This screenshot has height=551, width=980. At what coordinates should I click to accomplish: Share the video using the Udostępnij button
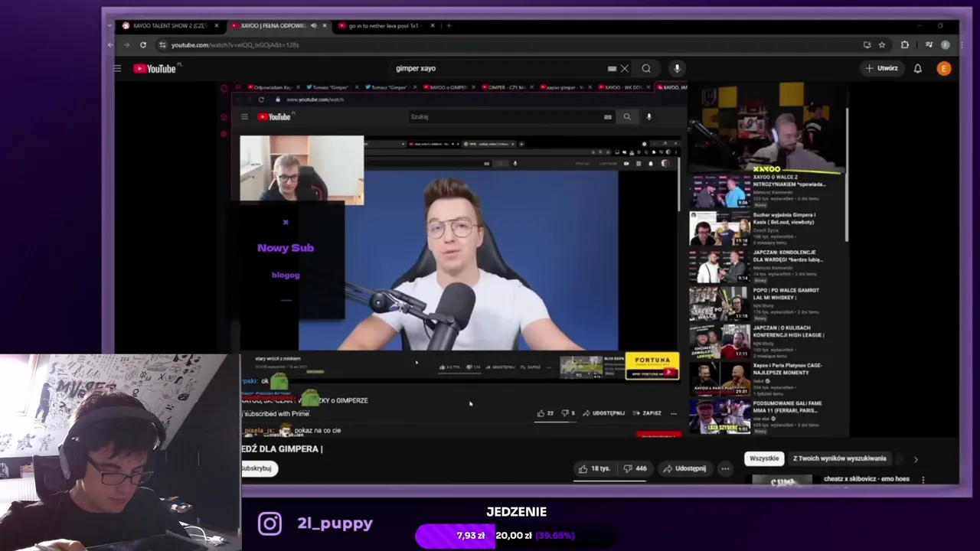(684, 468)
